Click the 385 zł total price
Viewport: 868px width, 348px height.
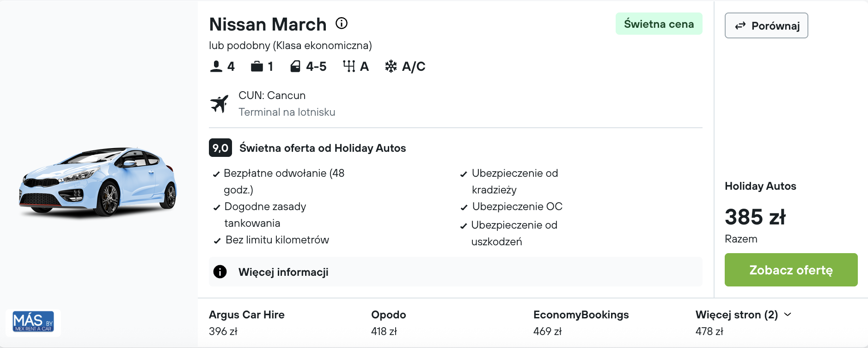(x=755, y=217)
